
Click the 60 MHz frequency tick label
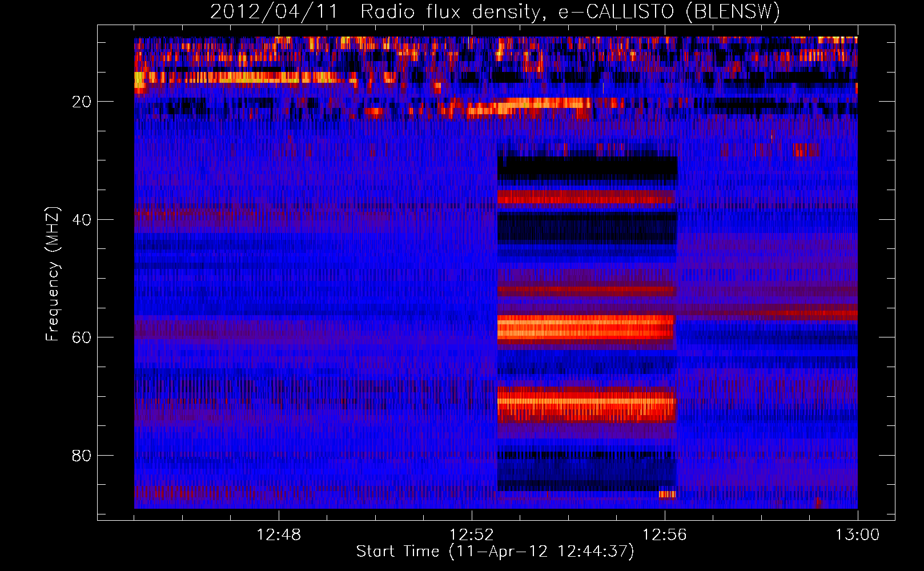82,337
